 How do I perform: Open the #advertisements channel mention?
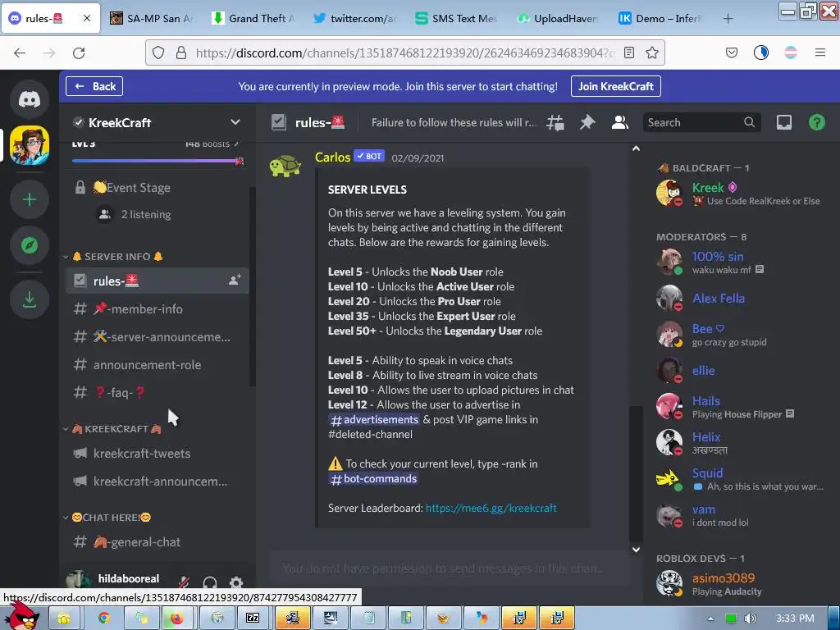pos(374,419)
